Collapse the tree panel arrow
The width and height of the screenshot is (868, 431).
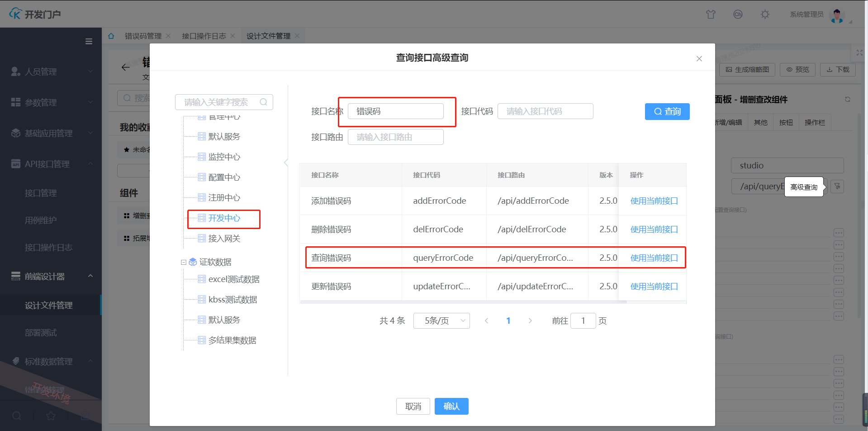click(x=286, y=162)
